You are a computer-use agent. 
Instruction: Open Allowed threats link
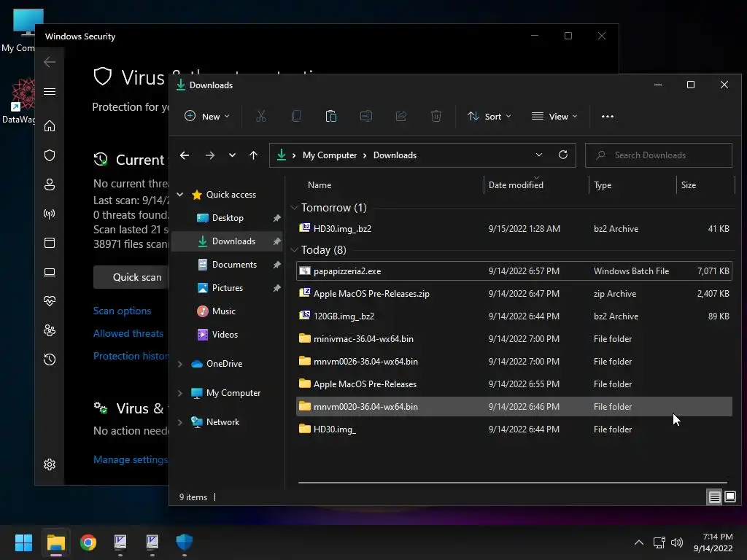[128, 333]
